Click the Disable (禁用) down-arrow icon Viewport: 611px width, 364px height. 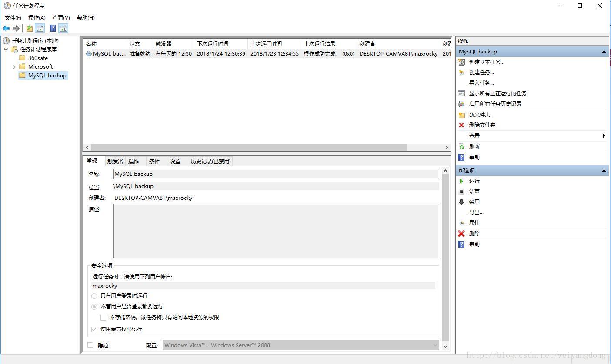click(x=461, y=202)
